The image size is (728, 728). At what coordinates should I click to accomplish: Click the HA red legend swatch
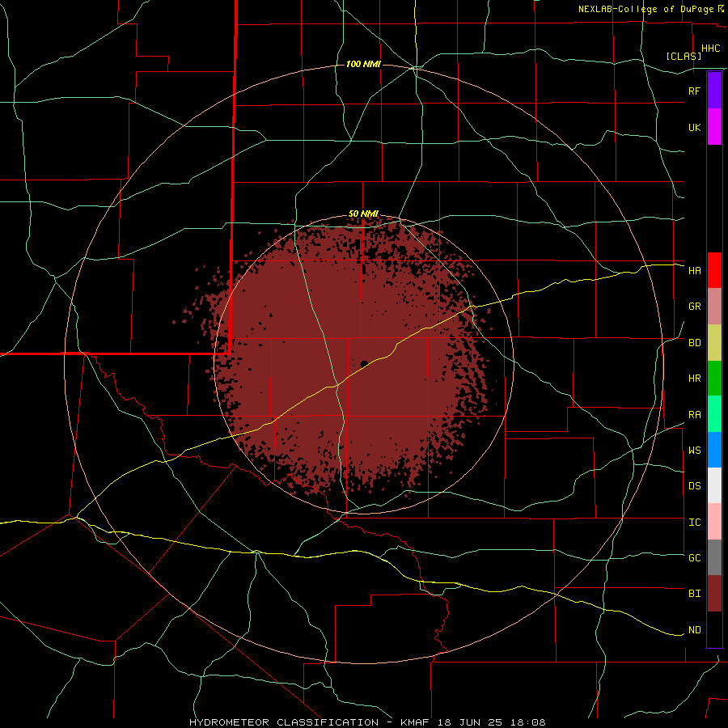point(714,270)
